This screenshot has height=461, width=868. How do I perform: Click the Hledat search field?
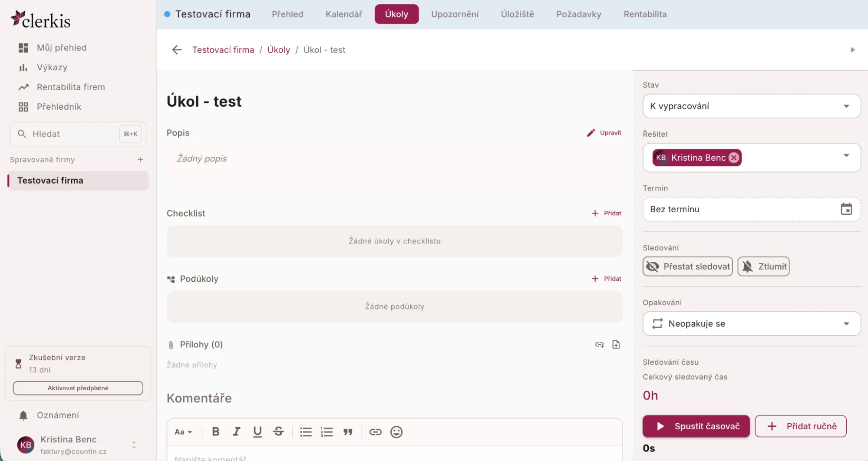[78, 134]
